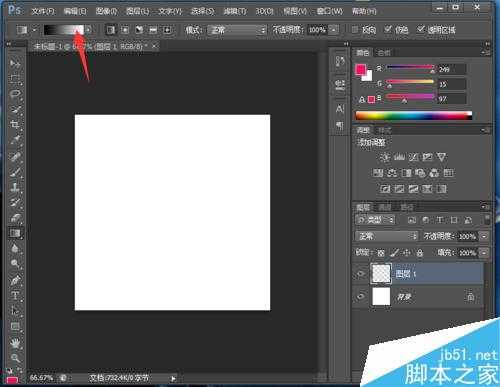The height and width of the screenshot is (387, 500).
Task: Choose the angle gradient style icon
Action: coord(139,30)
